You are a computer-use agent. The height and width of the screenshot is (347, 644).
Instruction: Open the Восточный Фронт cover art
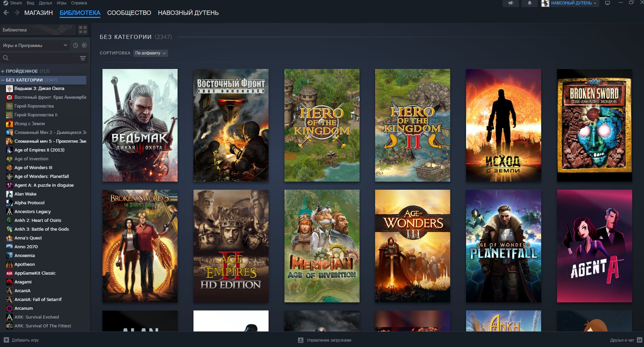(231, 125)
